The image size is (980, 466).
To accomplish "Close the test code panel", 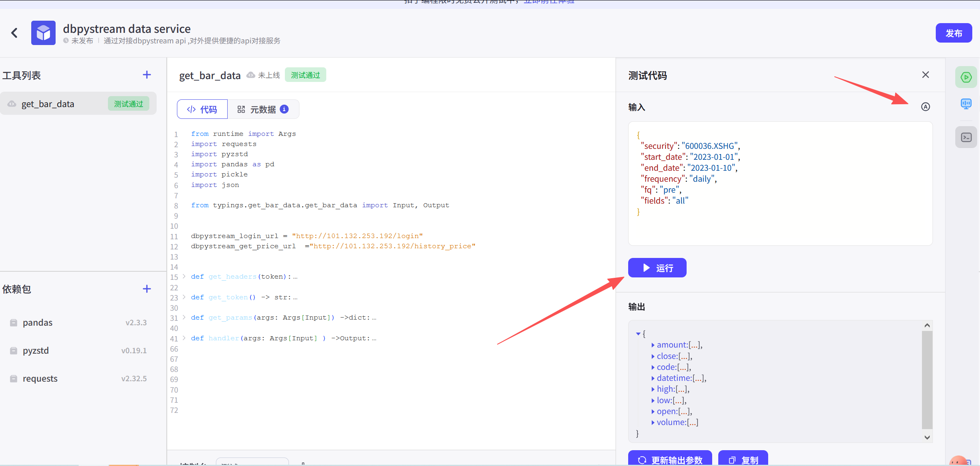I will click(925, 75).
